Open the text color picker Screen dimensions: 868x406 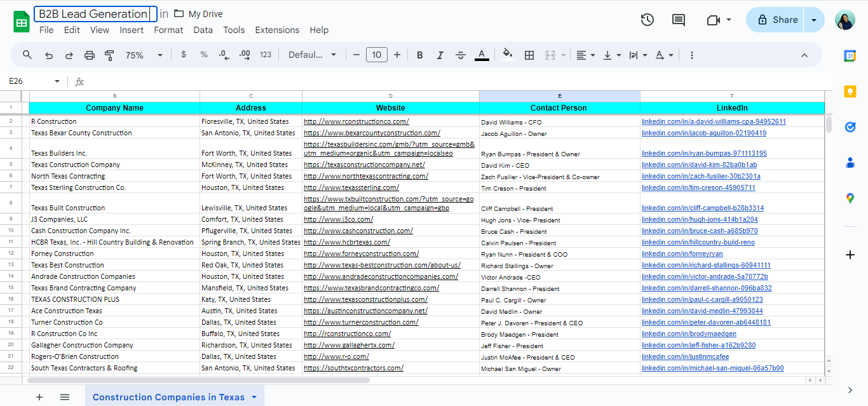coord(482,55)
